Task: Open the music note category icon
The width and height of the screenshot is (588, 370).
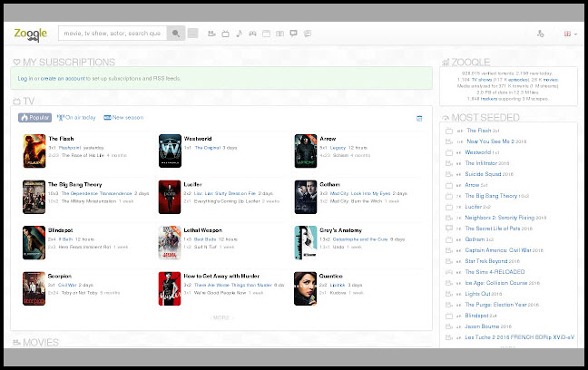Action: [x=239, y=34]
